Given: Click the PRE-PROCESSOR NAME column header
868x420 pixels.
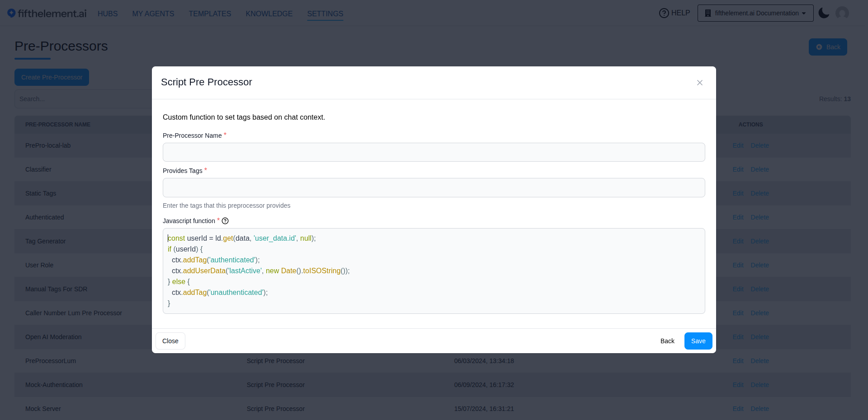Looking at the screenshot, I should 58,125.
